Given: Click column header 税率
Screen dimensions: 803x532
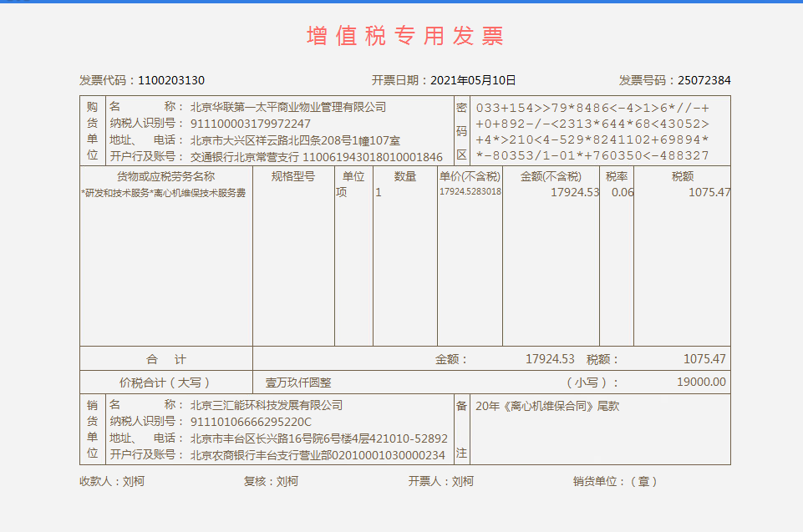Looking at the screenshot, I should click(617, 177).
